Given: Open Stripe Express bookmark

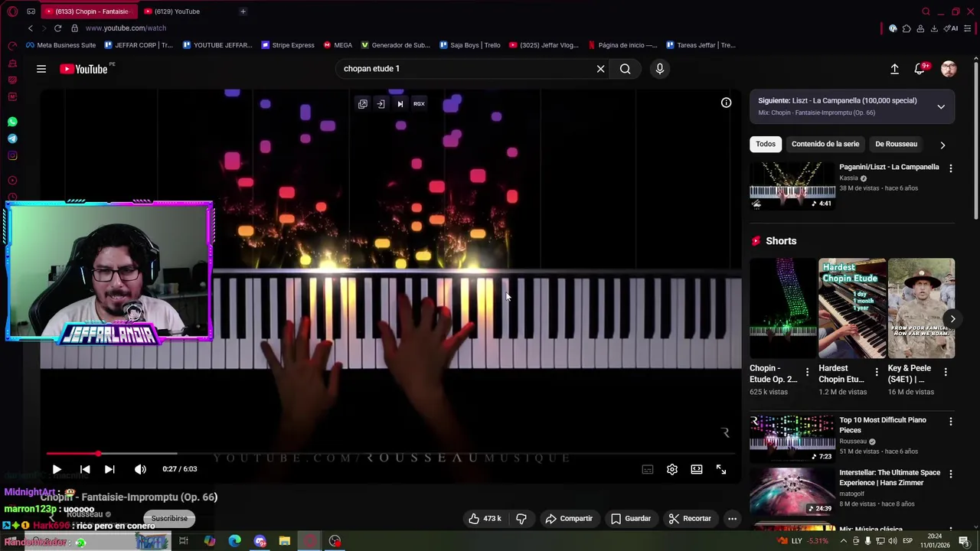Looking at the screenshot, I should pyautogui.click(x=288, y=45).
